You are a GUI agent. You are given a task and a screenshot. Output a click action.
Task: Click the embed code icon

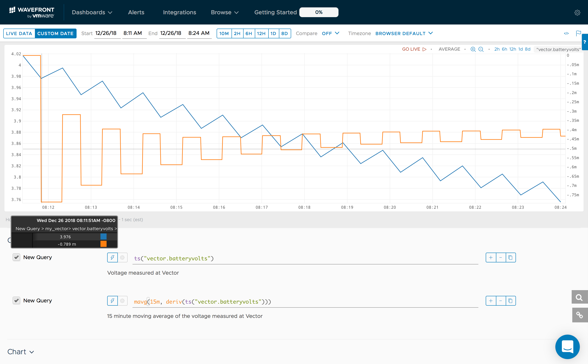tap(566, 33)
